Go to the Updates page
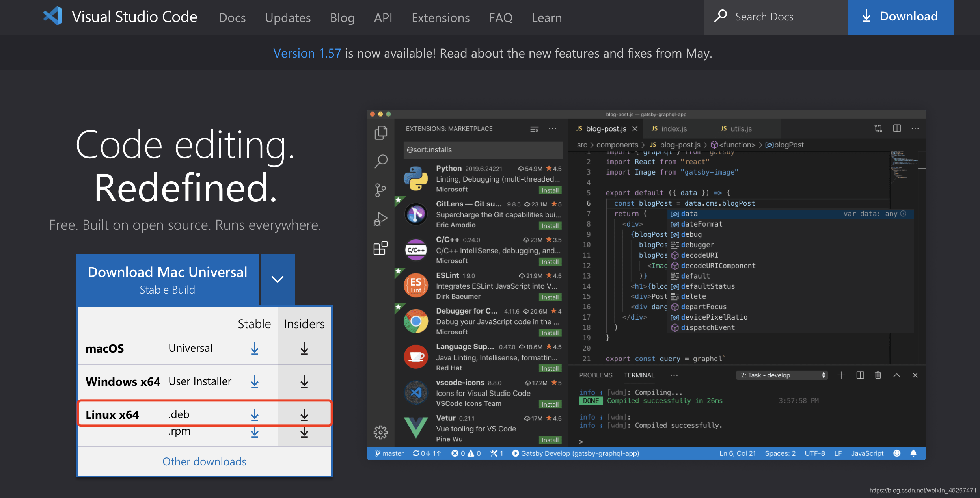This screenshot has height=498, width=980. [x=288, y=18]
